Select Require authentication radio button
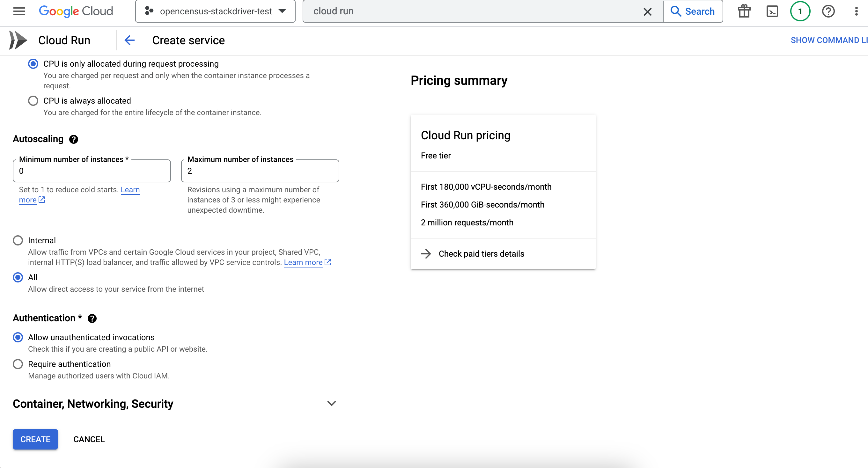868x468 pixels. (x=18, y=364)
